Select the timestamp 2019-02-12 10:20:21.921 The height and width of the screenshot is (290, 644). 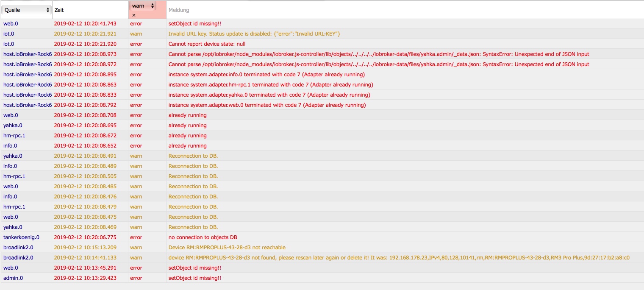[85, 34]
